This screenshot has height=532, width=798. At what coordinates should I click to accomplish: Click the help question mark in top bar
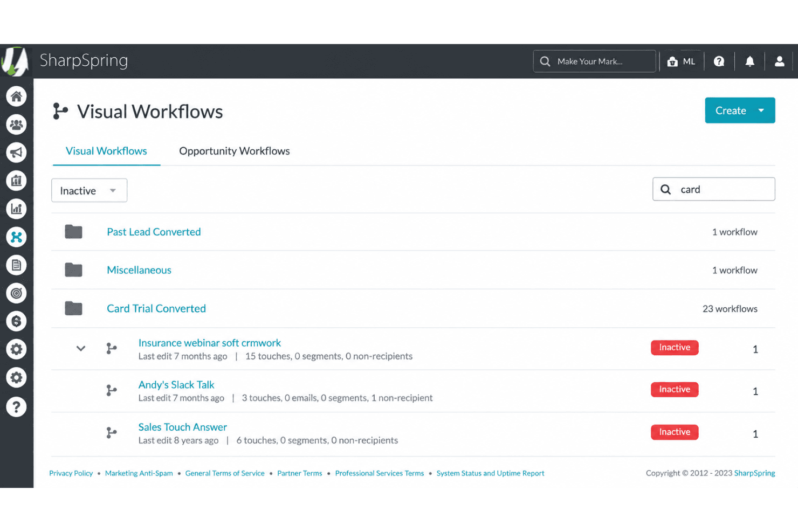tap(719, 61)
